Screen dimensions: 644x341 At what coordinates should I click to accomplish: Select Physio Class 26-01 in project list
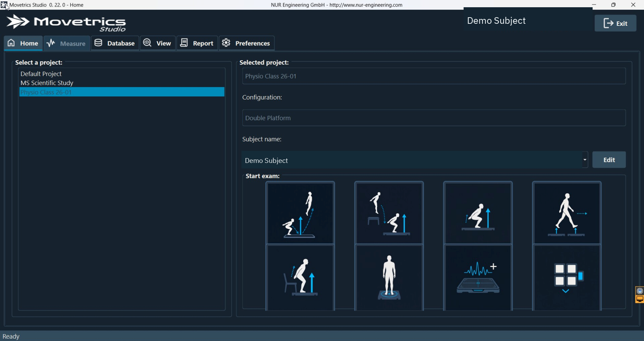tap(122, 92)
